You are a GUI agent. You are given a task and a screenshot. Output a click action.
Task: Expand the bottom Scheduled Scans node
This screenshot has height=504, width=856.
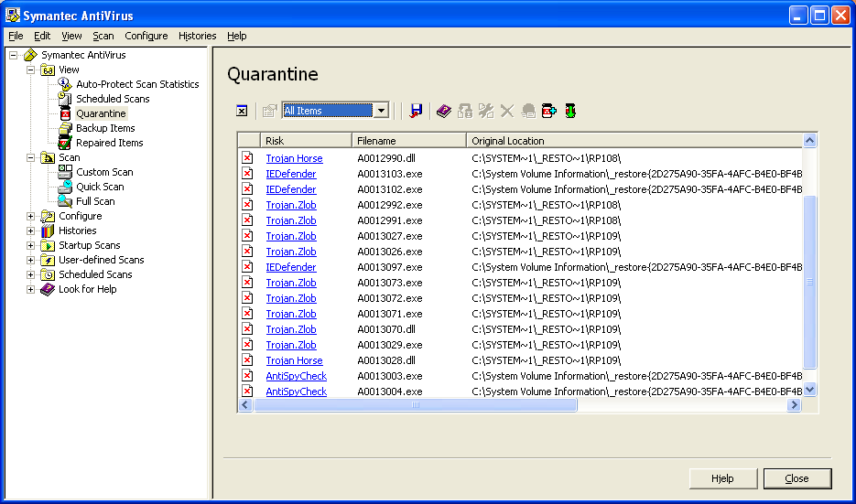point(31,275)
